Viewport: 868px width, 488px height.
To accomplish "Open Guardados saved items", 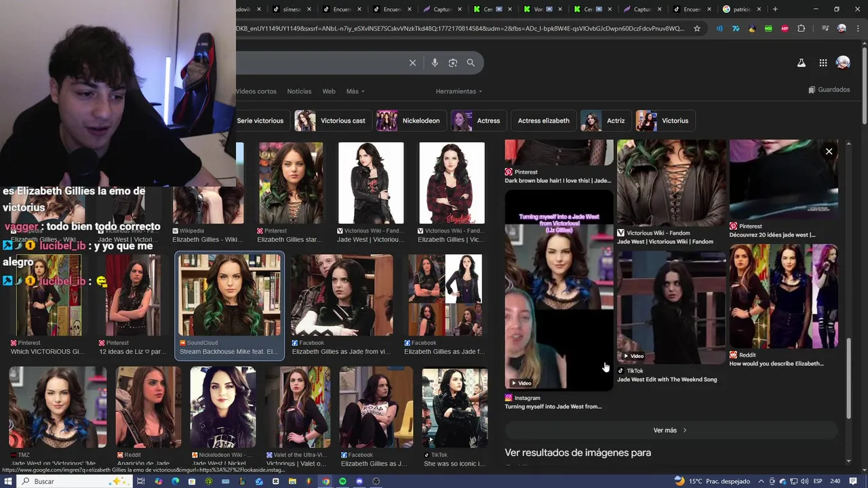I will click(829, 89).
